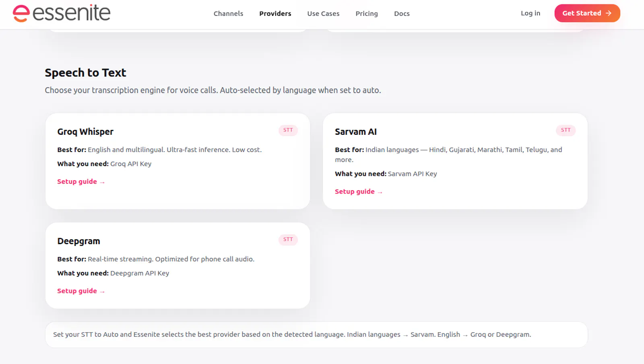Open the Pricing page
This screenshot has height=364, width=644.
tap(367, 14)
